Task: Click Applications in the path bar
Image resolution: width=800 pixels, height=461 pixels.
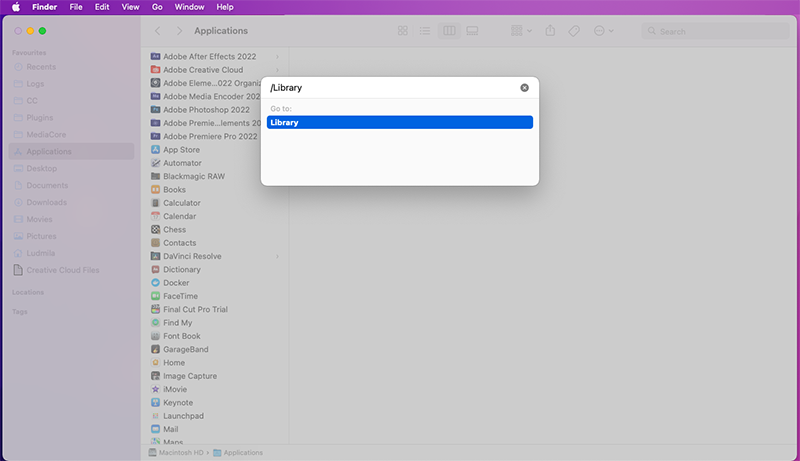Action: tap(238, 452)
